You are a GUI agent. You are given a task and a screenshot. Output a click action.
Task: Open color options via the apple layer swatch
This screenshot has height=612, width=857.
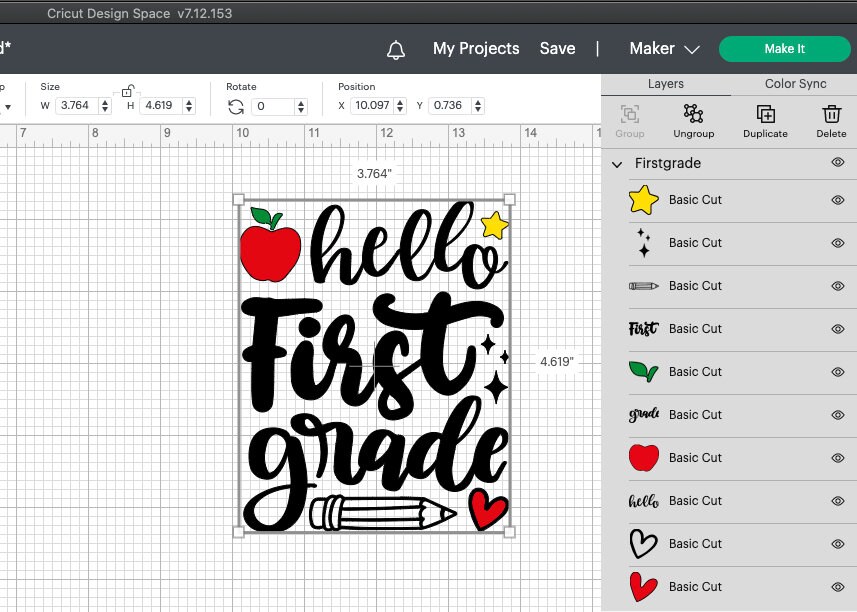click(x=644, y=457)
